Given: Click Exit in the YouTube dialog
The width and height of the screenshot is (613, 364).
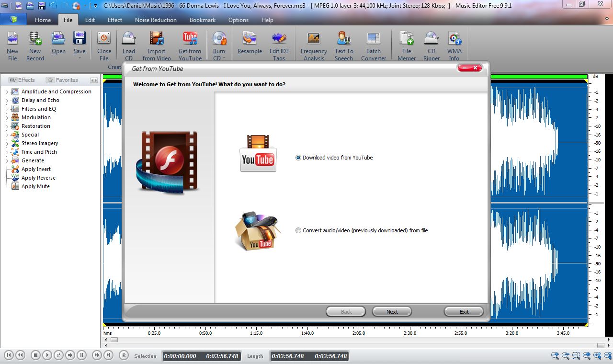Looking at the screenshot, I should [x=464, y=312].
